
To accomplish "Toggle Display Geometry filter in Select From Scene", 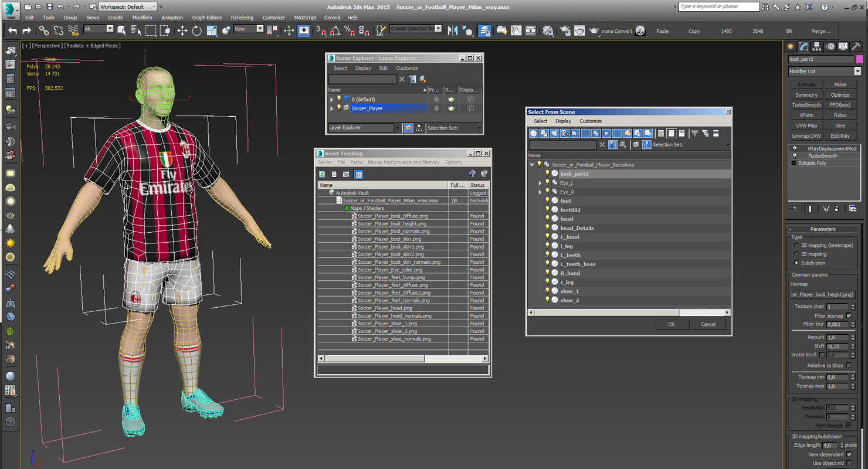I will [x=533, y=133].
